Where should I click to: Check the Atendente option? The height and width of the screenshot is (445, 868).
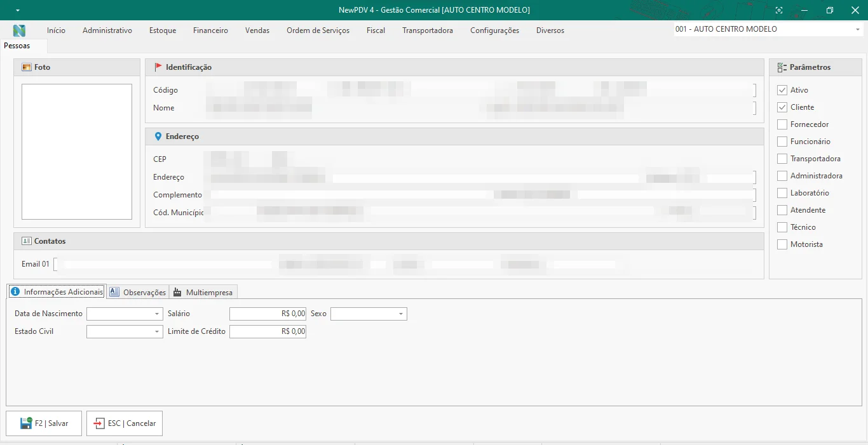pyautogui.click(x=782, y=210)
